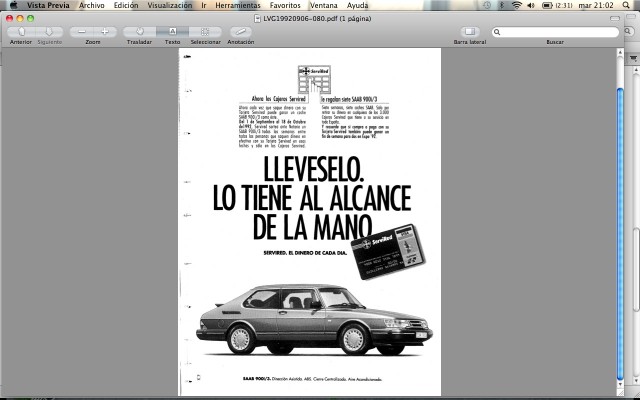640x400 pixels.
Task: Go to previous page with Anterior button
Action: coord(21,32)
